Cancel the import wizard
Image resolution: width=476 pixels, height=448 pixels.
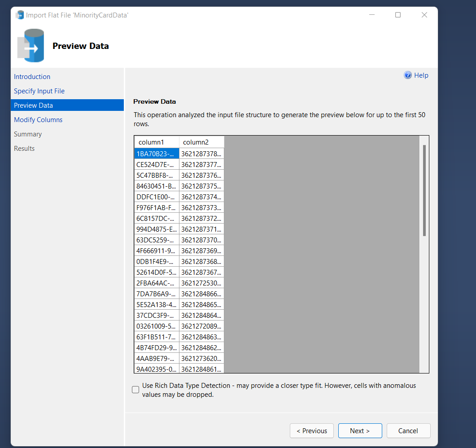[408, 431]
